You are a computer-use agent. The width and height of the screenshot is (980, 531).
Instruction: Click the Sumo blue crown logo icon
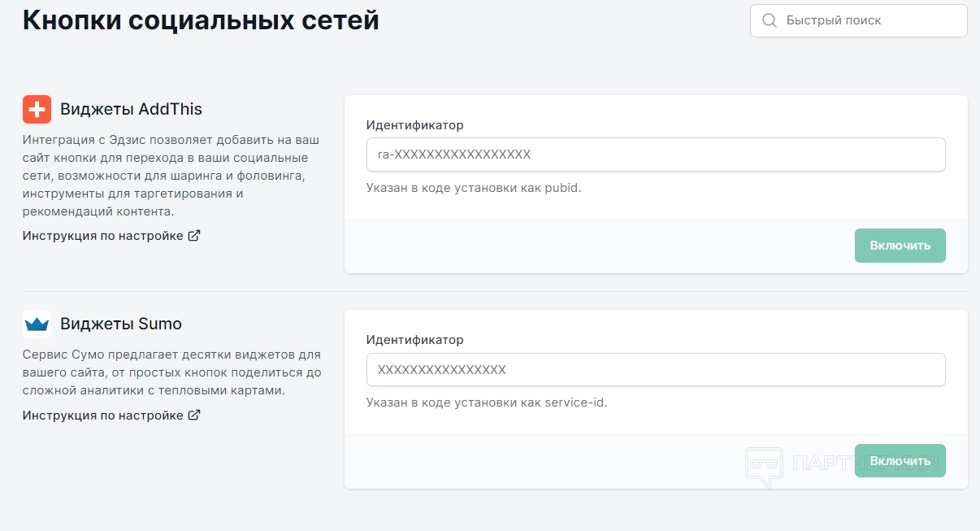point(37,324)
